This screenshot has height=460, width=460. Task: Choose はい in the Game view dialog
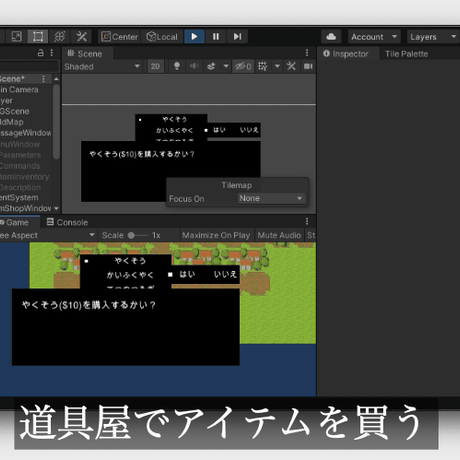187,274
